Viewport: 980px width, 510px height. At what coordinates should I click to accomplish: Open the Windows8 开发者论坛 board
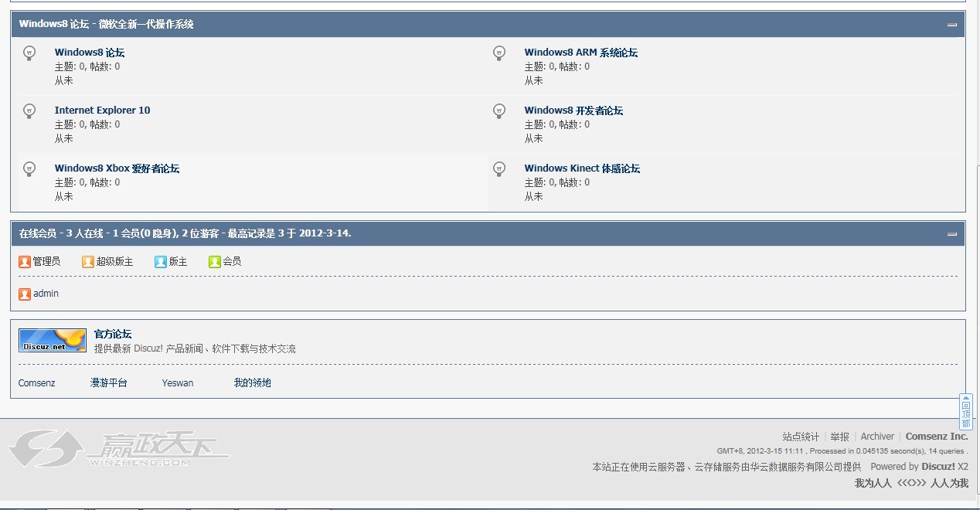pyautogui.click(x=573, y=110)
